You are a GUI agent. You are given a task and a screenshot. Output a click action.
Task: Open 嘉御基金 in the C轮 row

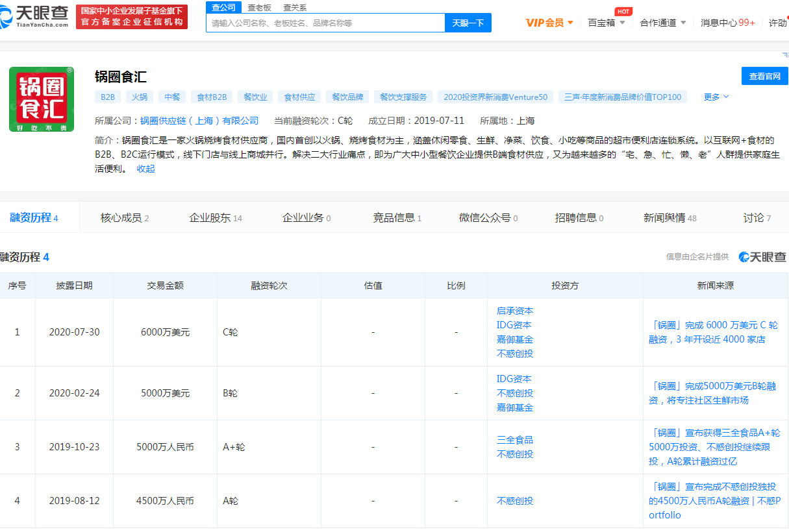(515, 339)
